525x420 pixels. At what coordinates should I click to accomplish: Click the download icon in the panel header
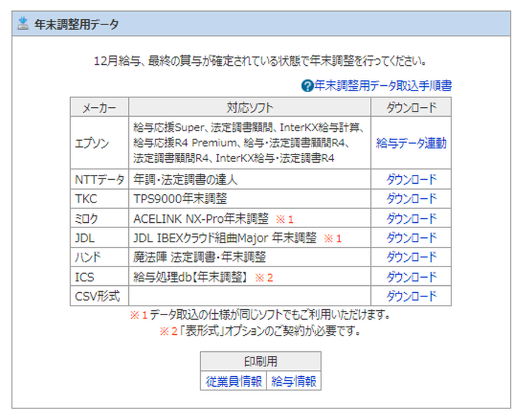click(x=23, y=24)
